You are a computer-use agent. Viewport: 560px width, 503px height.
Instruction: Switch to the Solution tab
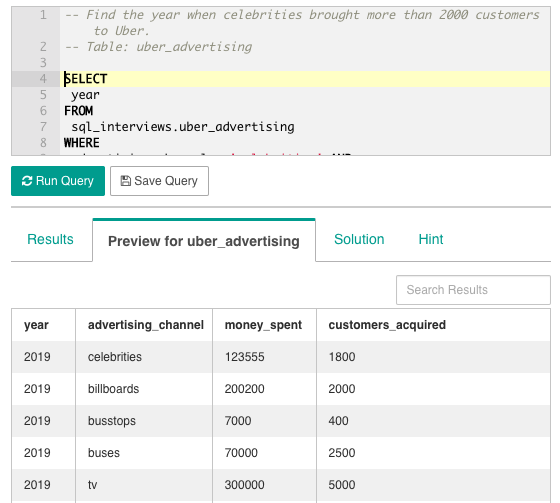pyautogui.click(x=359, y=239)
